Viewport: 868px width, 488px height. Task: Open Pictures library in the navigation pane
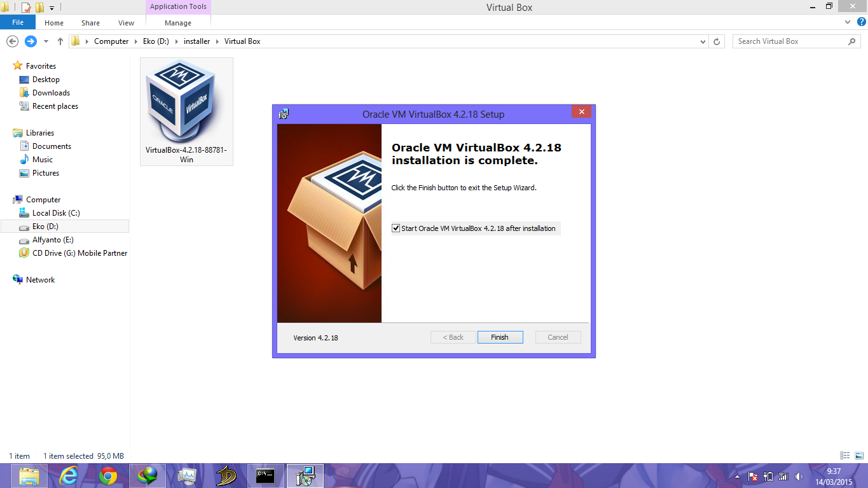point(46,173)
